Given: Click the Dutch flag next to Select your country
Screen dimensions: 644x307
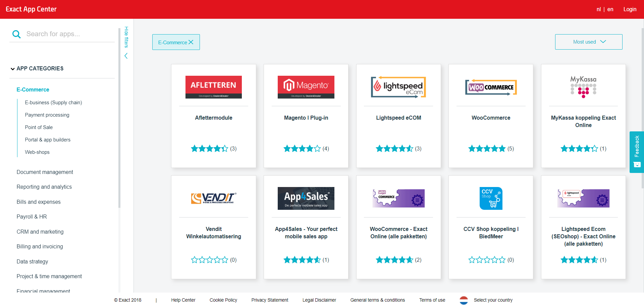Looking at the screenshot, I should pos(464,300).
